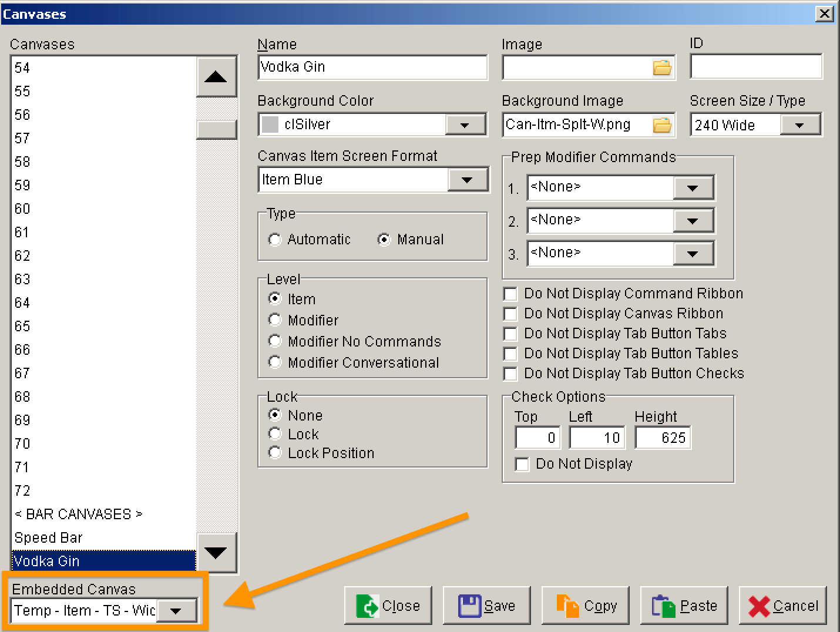
Task: Click the Copy clipboard icon
Action: (567, 605)
